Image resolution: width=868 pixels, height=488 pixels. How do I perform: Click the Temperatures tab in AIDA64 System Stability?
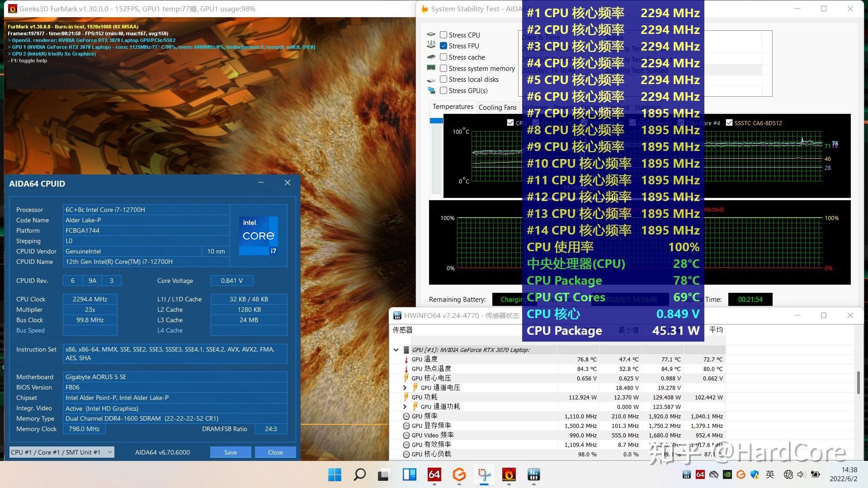(452, 107)
